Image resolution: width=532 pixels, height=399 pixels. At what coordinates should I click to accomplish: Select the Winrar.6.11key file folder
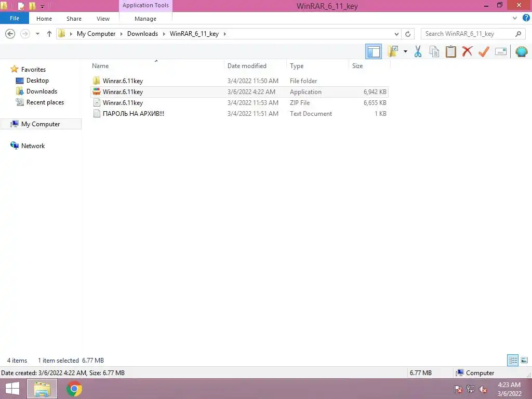point(240,81)
